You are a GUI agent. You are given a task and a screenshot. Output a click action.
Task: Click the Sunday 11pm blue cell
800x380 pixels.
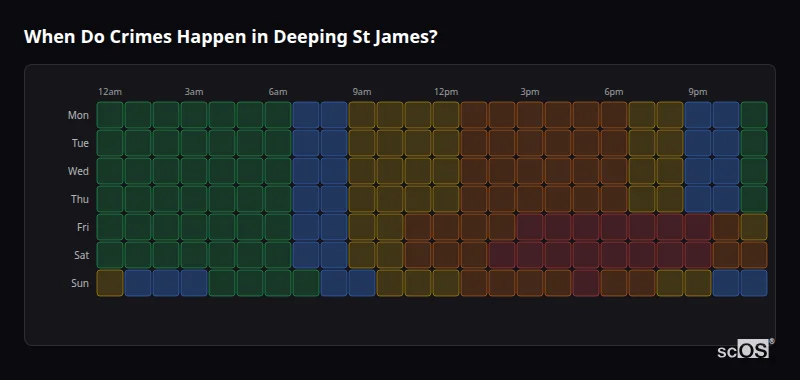(x=754, y=283)
